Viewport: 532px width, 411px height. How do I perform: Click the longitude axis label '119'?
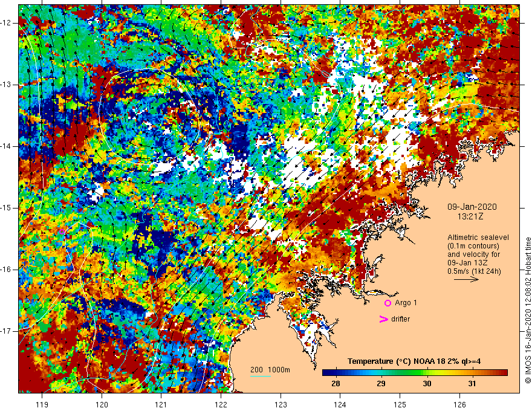coord(42,404)
